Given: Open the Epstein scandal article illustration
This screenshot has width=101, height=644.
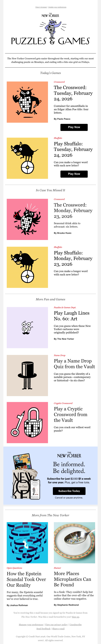Looking at the screenshot, I should [x=27, y=542].
